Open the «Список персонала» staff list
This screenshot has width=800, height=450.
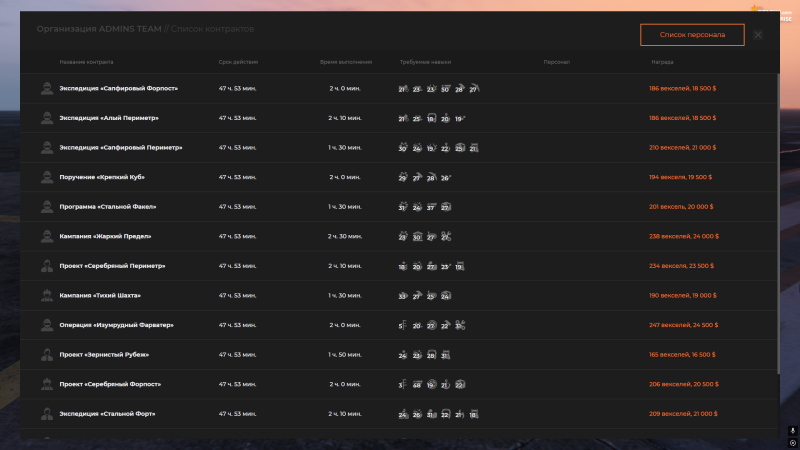pyautogui.click(x=692, y=35)
